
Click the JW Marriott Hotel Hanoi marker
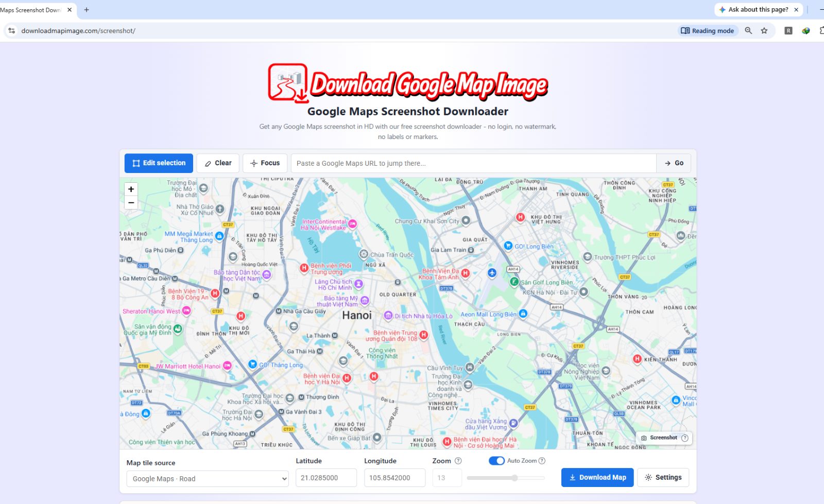(227, 366)
